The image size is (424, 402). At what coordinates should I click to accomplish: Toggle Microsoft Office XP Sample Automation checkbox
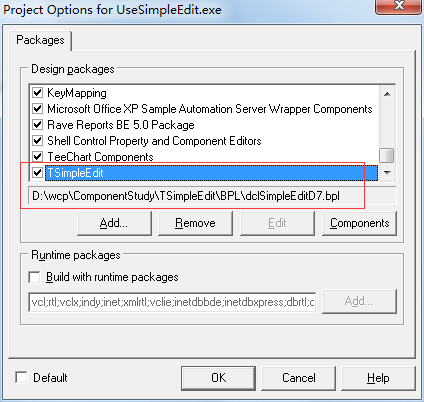click(38, 108)
